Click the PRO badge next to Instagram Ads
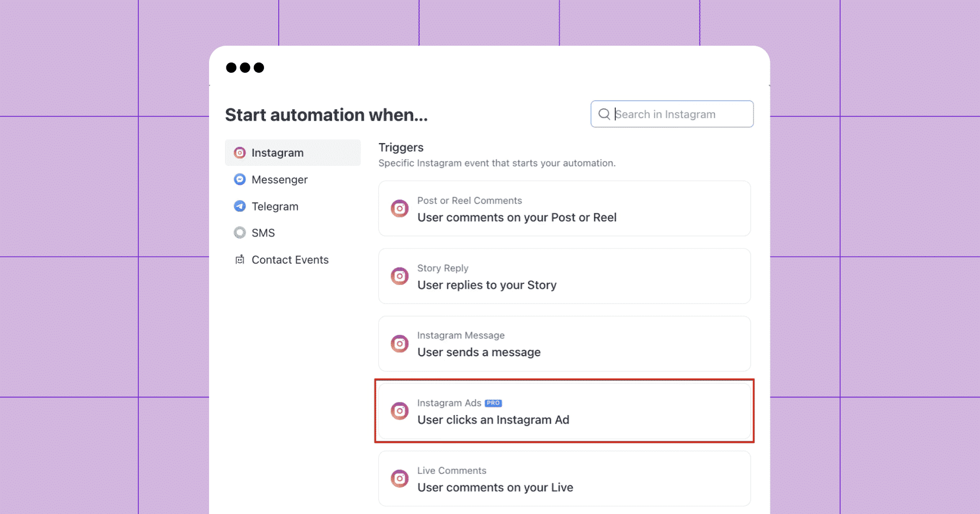Screen dimensions: 980x514 [493, 403]
